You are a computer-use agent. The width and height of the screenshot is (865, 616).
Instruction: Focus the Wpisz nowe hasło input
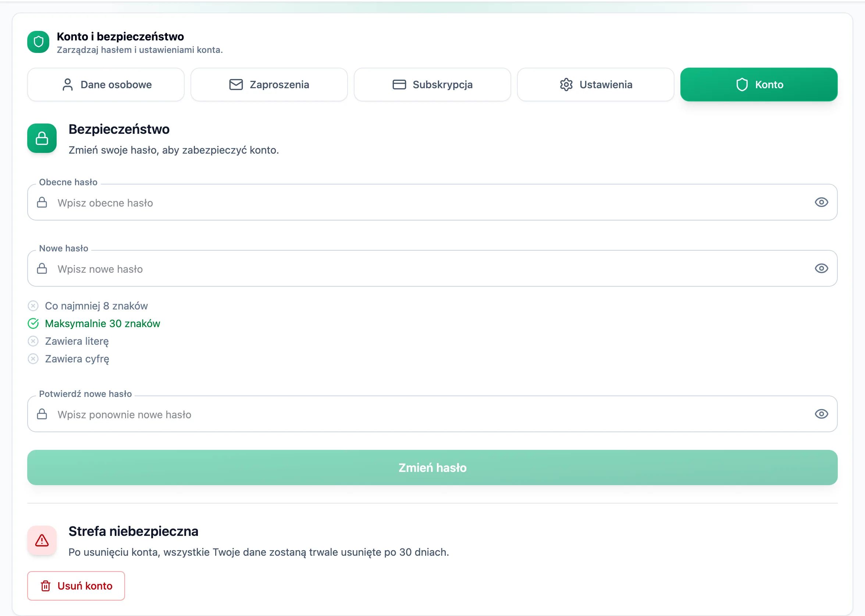coord(432,269)
